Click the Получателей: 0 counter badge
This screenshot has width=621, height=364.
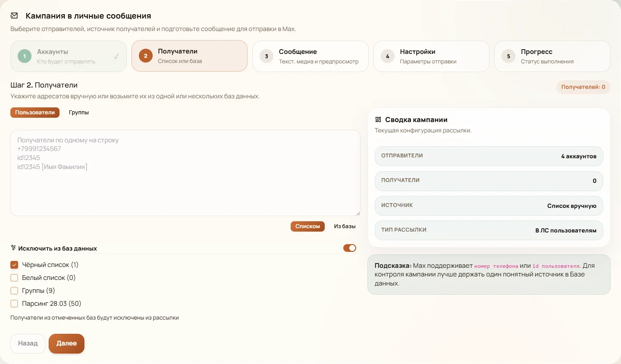click(x=583, y=87)
